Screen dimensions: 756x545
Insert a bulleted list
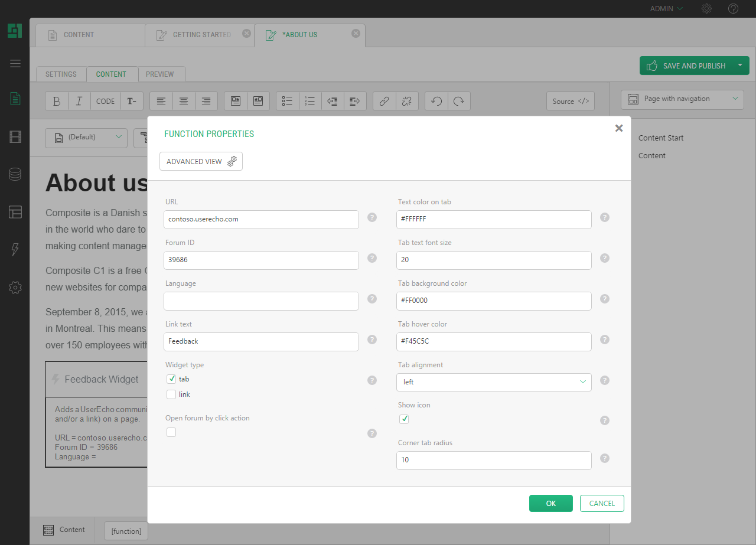tap(288, 101)
